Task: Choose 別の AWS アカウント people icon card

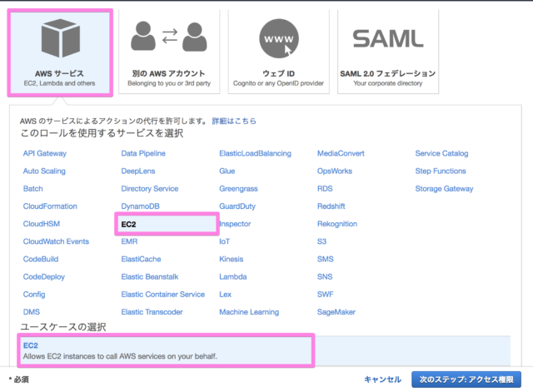Action: 169,52
